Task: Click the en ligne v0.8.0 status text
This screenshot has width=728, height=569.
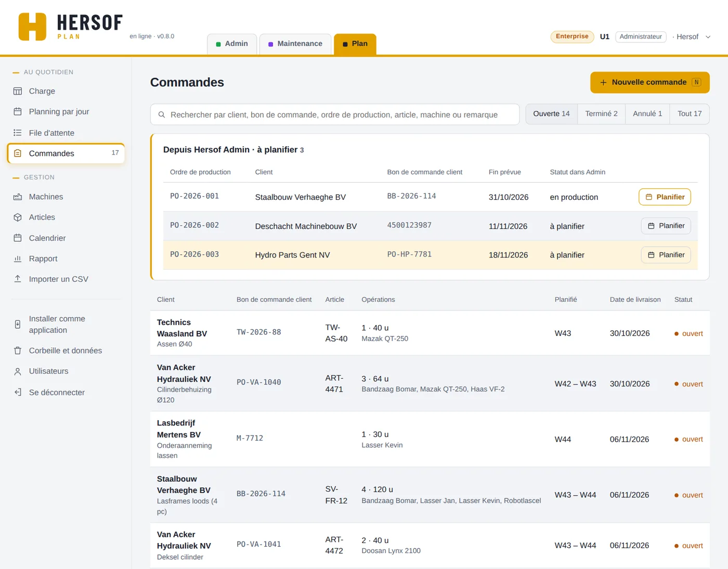Action: pos(152,36)
